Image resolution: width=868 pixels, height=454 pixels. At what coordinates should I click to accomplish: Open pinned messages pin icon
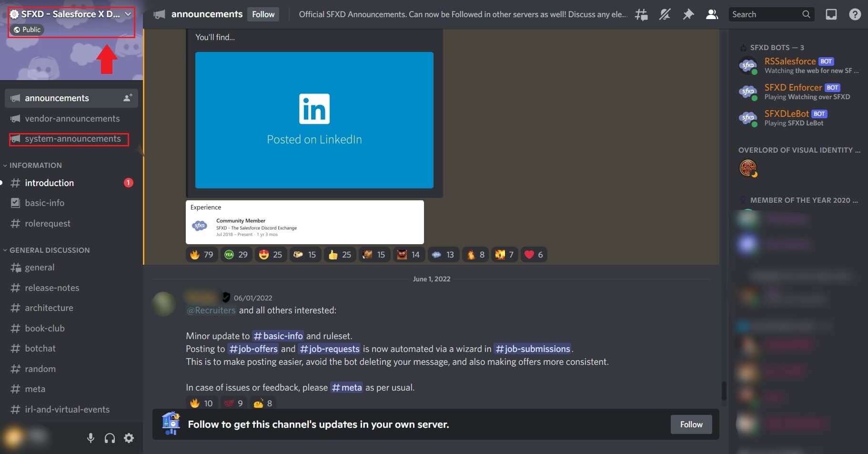688,15
